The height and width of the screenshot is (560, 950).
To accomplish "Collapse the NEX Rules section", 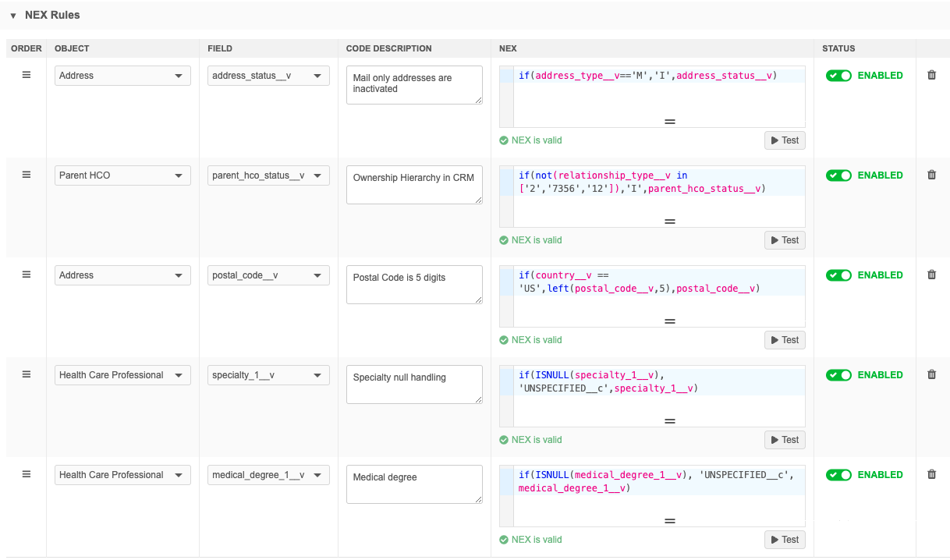I will [x=13, y=16].
